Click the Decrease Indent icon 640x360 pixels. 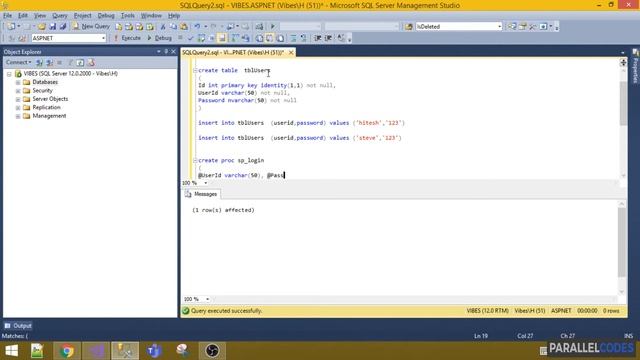tap(318, 38)
